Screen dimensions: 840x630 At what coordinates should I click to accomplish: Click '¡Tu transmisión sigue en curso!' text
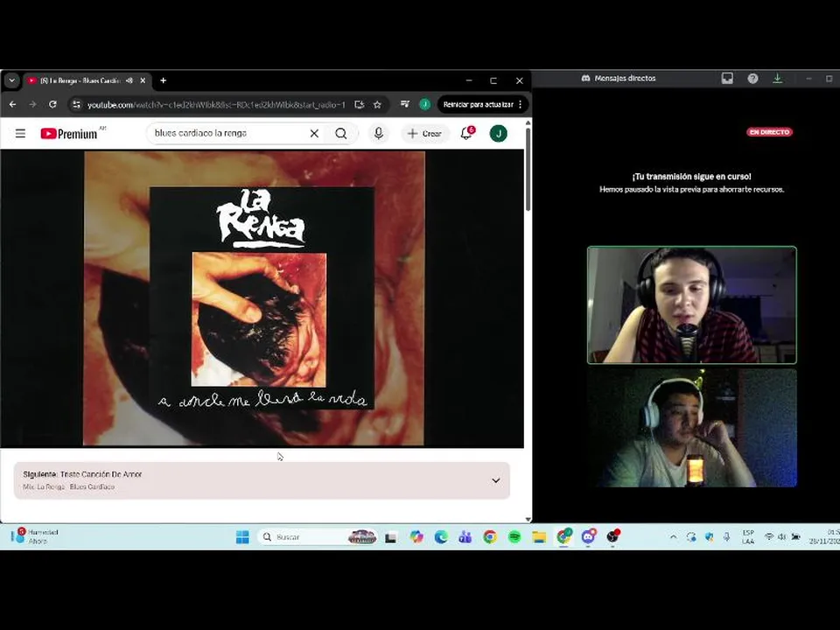coord(691,176)
